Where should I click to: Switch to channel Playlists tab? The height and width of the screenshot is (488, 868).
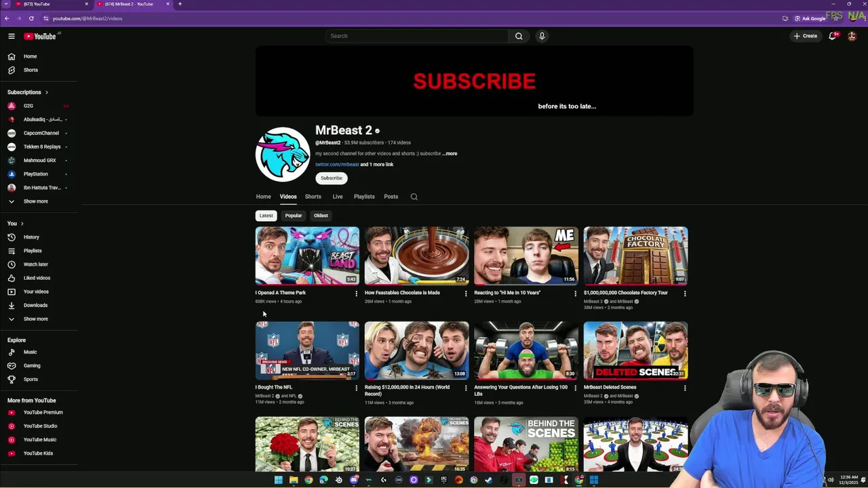tap(364, 197)
